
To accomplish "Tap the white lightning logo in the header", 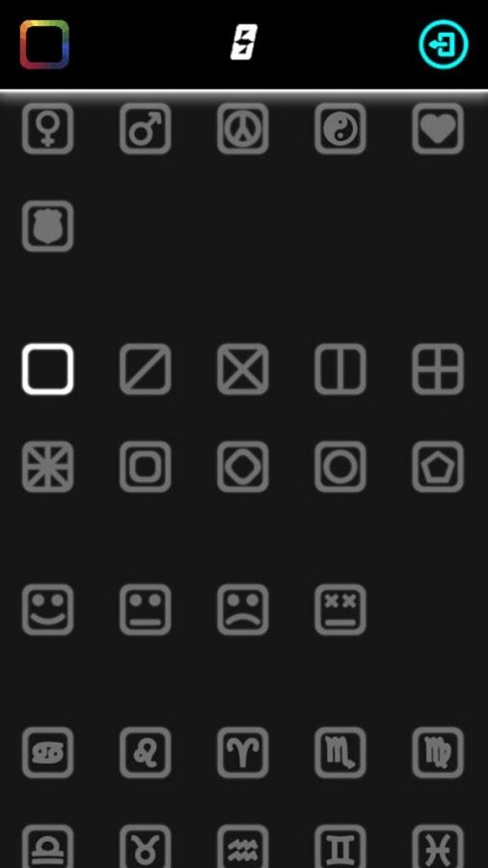I will click(x=244, y=42).
